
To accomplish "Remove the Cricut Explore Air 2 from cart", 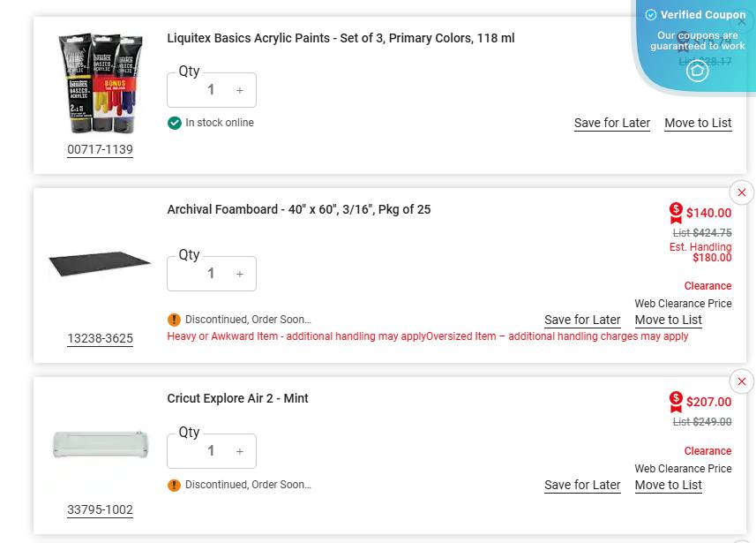I will point(741,381).
